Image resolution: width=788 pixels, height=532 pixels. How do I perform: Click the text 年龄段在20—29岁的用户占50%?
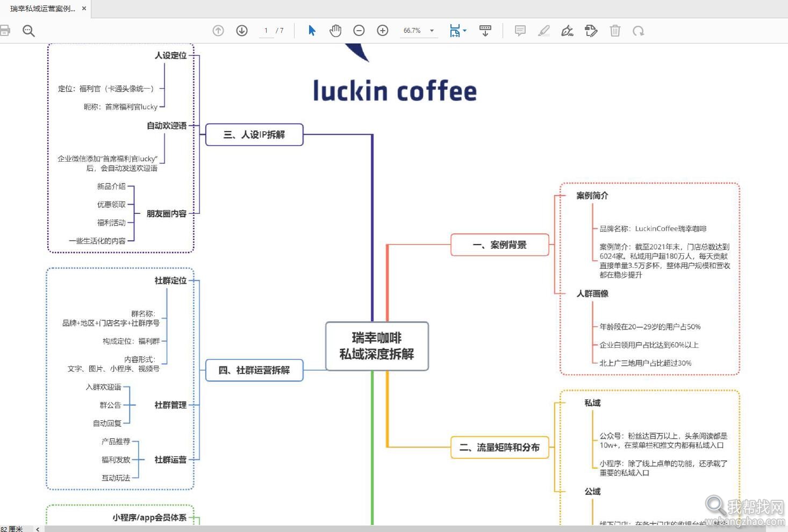650,327
